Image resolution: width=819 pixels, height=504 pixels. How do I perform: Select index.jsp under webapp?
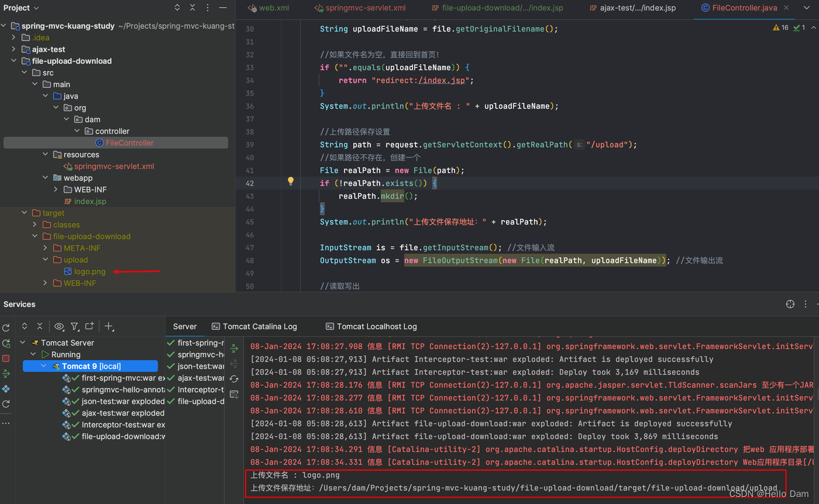click(85, 201)
